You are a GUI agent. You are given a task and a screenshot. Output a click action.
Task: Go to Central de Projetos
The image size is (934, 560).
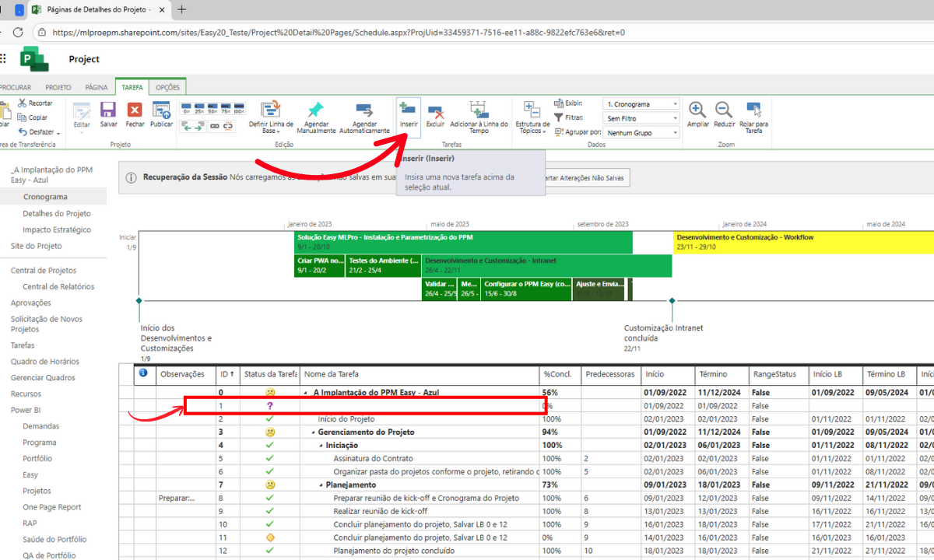[44, 270]
